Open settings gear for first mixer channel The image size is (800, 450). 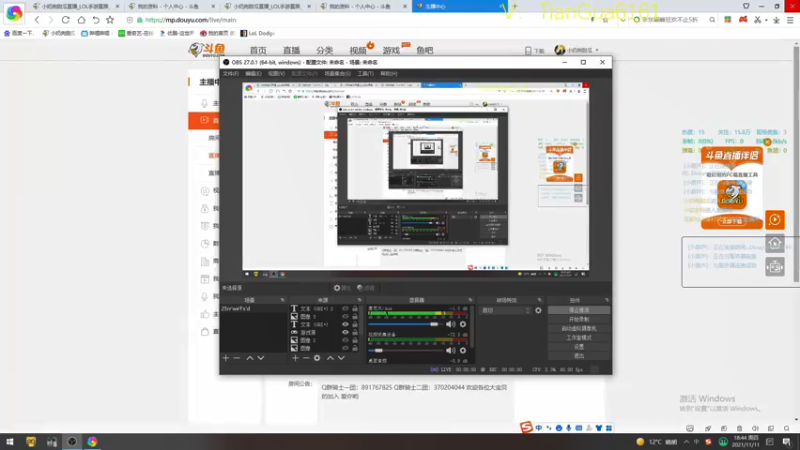click(463, 324)
